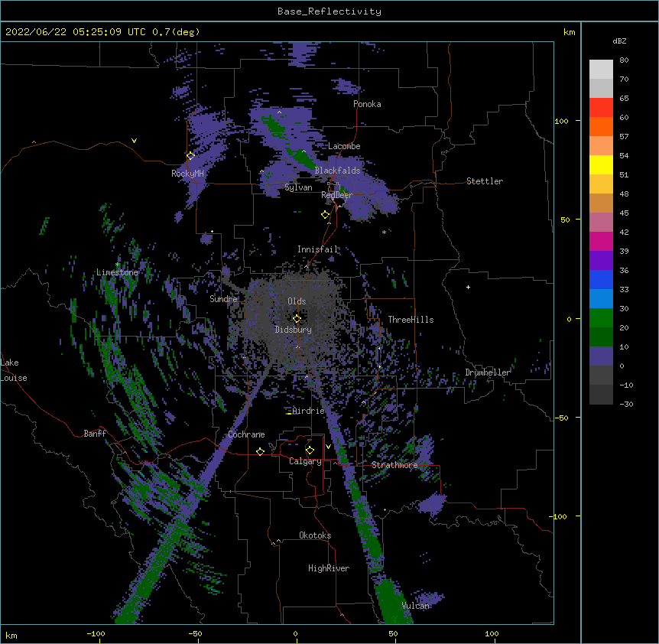The height and width of the screenshot is (644, 659).
Task: Select the purple 36-39 dBZ legend swatch
Action: pos(601,261)
